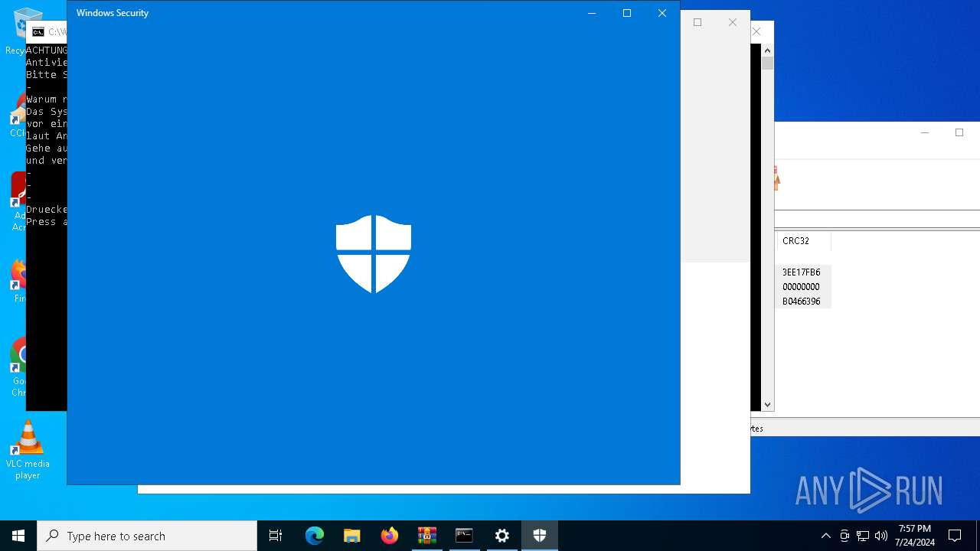Viewport: 980px width, 551px height.
Task: Maximize the WinRAR window on the right
Action: click(x=959, y=132)
